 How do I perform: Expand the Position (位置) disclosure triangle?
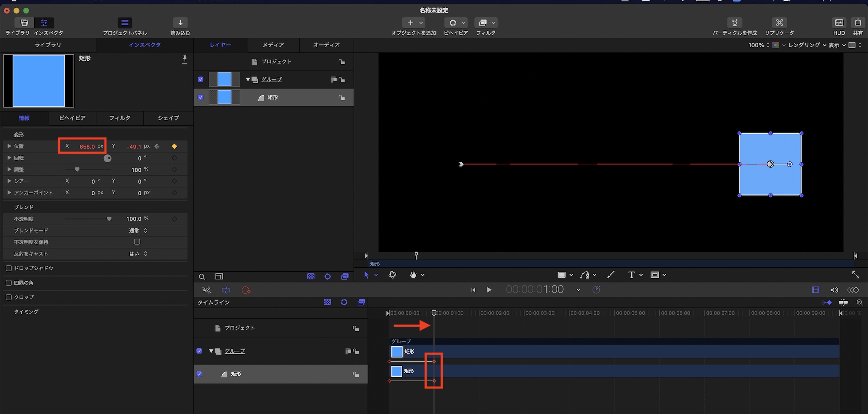pos(9,146)
